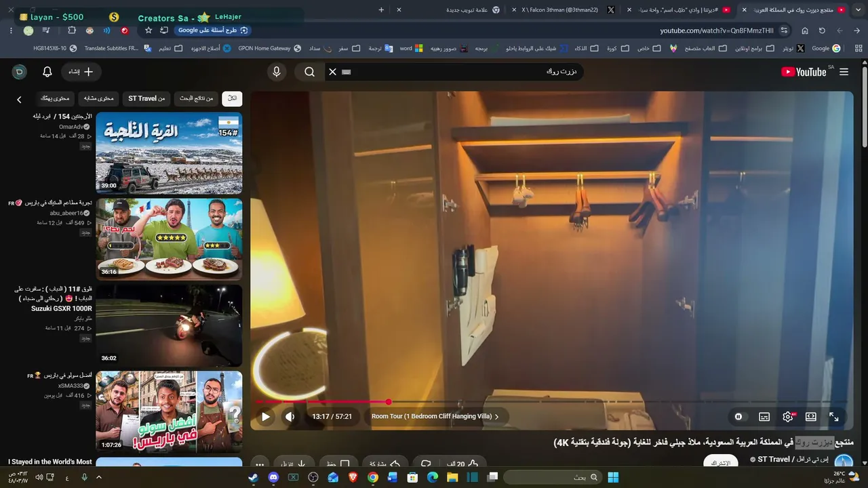Open the Suzuki GSXR 36:02 video thumbnail
Viewport: 868px width, 488px height.
click(169, 325)
